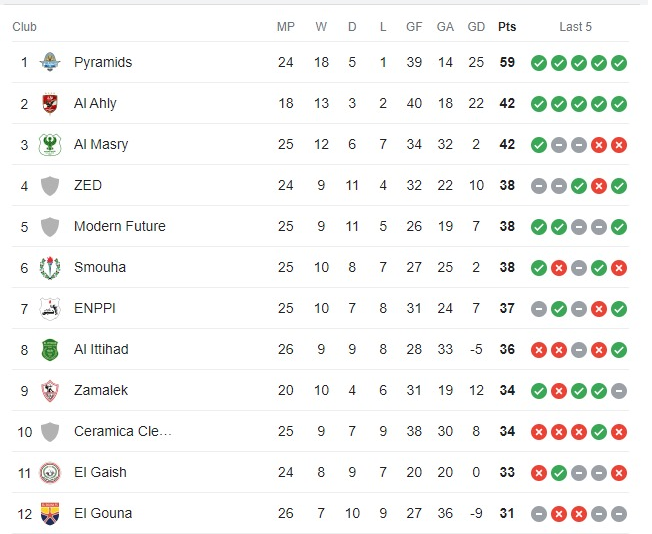The image size is (652, 534).
Task: Click the Zamalek club crest icon
Action: [50, 391]
